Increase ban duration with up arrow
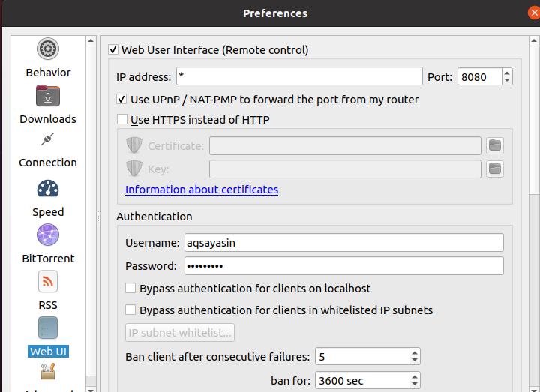 click(415, 376)
